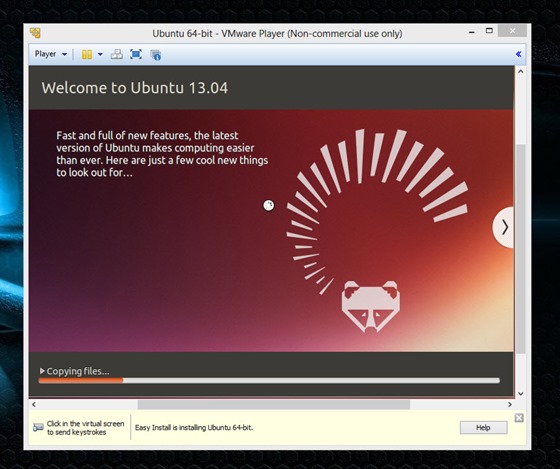This screenshot has width=560, height=469.
Task: Collapse toolbar with double-chevron icon
Action: point(519,54)
